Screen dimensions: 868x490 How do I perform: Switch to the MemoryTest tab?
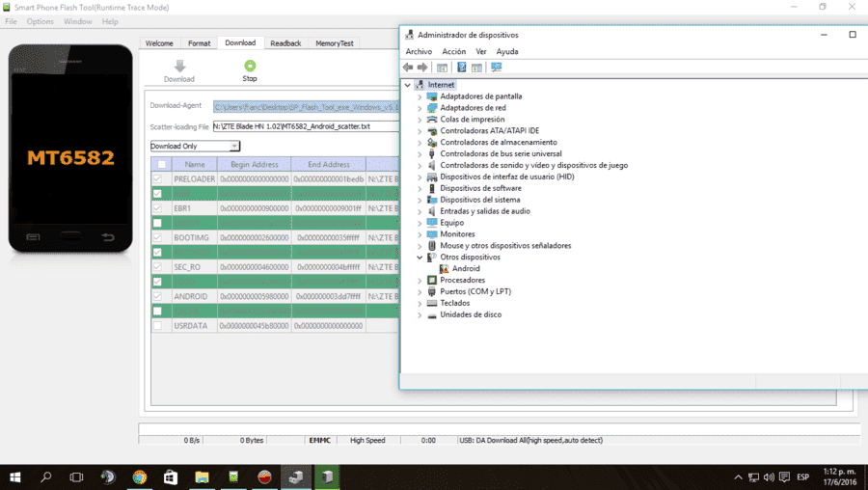[x=335, y=43]
